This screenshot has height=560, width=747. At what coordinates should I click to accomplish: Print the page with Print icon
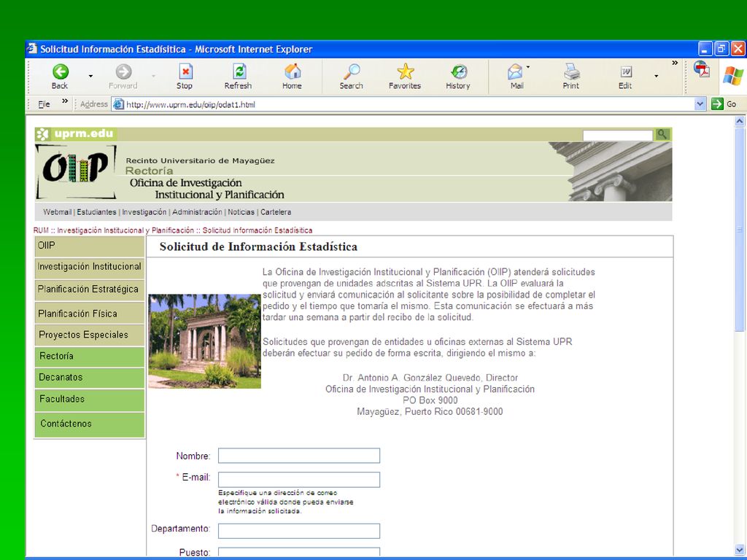pos(571,72)
